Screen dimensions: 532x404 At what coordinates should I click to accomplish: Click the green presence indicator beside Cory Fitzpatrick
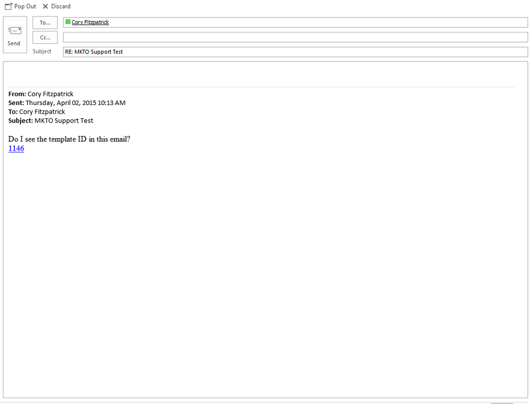(x=68, y=22)
